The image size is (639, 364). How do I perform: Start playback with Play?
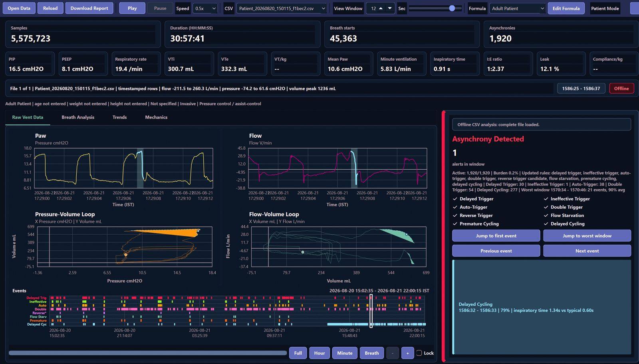coord(132,8)
